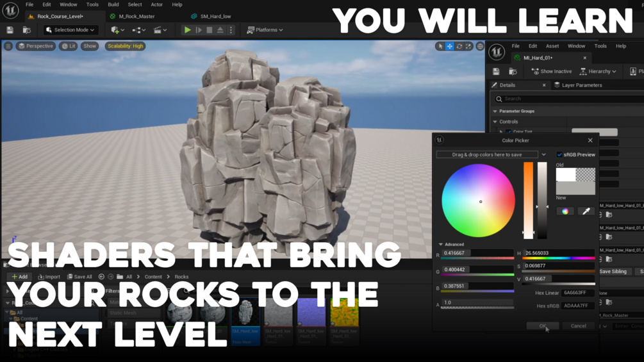
Task: Open the cinematics clapperboard dropdown
Action: click(x=160, y=30)
